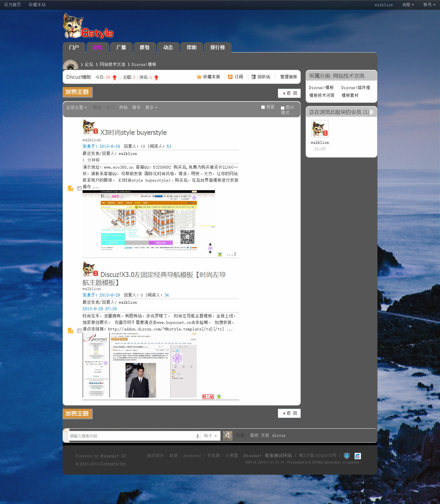Click the RSS subscribe icon

[x=230, y=77]
